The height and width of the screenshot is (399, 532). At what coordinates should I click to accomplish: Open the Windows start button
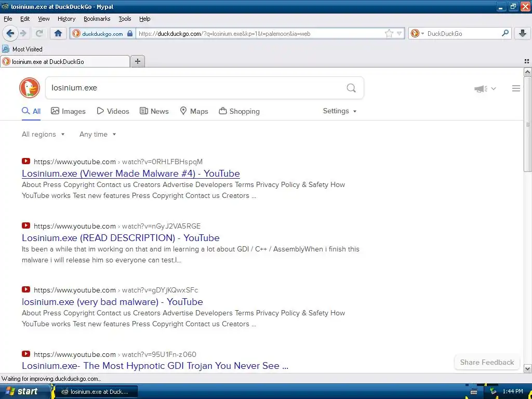21,392
